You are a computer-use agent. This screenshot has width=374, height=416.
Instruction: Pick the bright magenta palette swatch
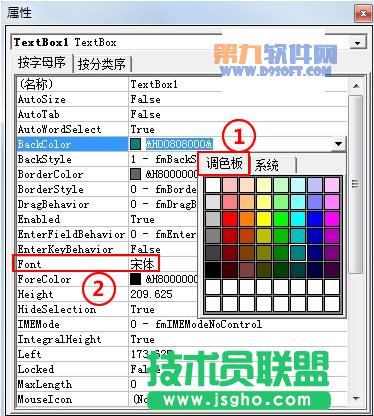[x=332, y=219]
